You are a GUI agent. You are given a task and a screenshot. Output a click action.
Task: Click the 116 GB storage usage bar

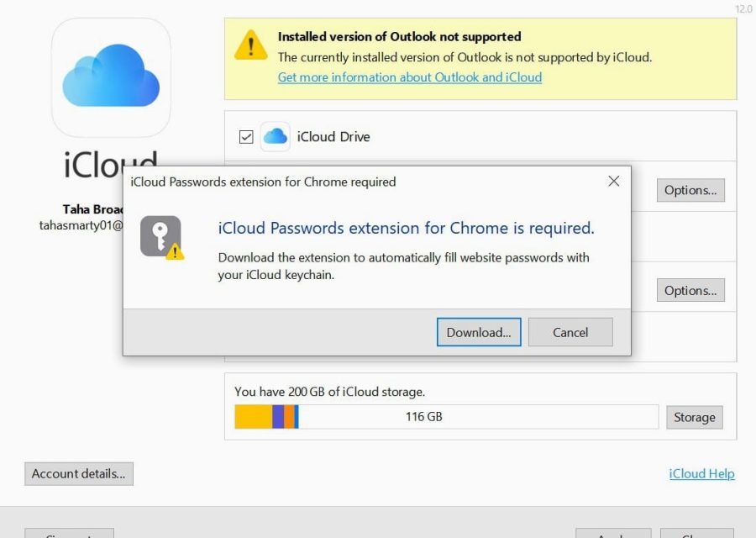click(x=445, y=416)
